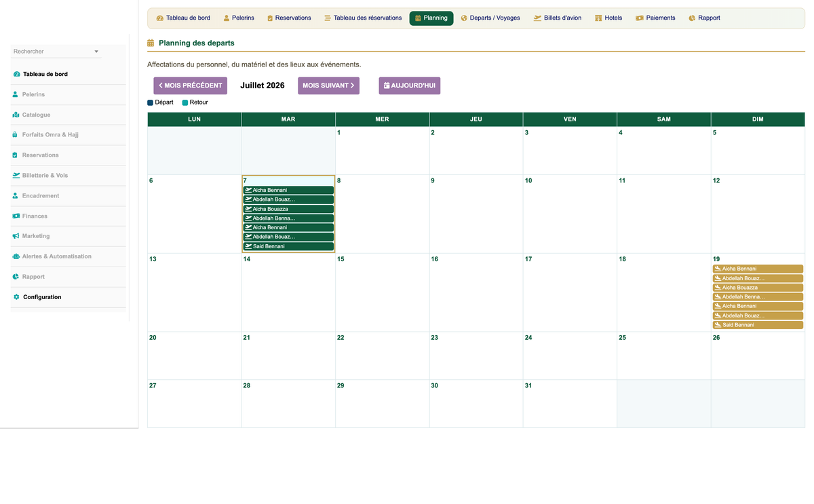Screen dimensions: 814x504
Task: Open Abdellah Benna… return event on July 19
Action: [x=758, y=297]
